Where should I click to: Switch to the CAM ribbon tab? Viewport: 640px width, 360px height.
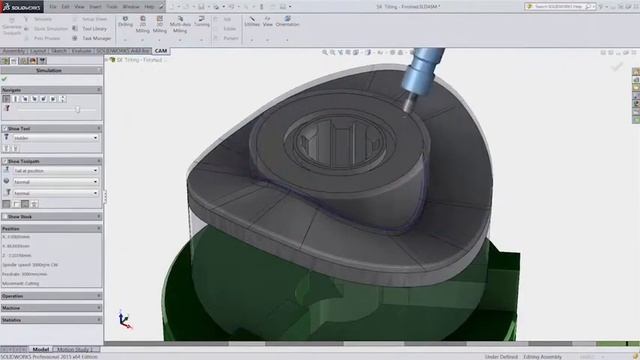pyautogui.click(x=161, y=51)
